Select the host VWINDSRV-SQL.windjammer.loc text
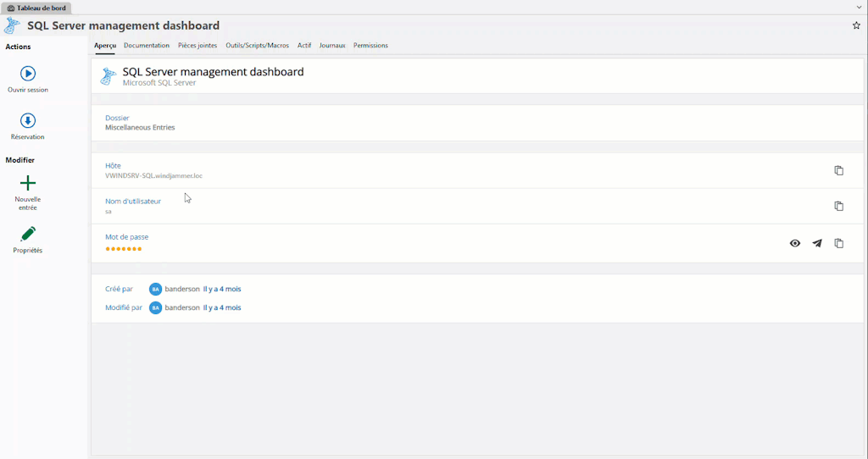Viewport: 868px width, 459px height. click(154, 176)
